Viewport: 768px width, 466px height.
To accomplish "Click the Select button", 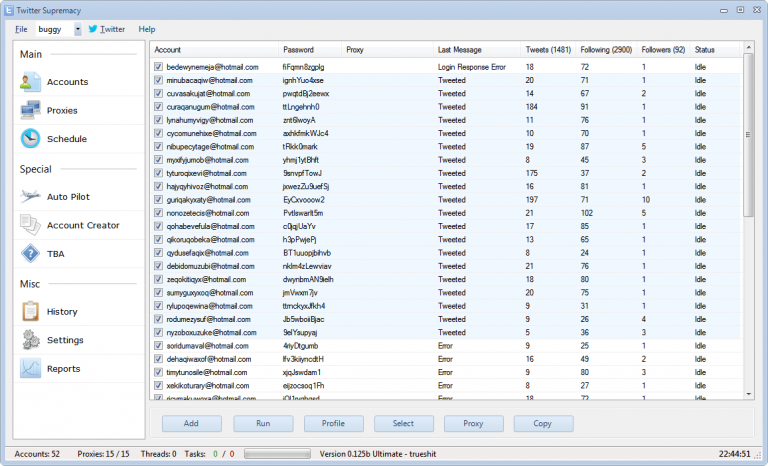I will pyautogui.click(x=404, y=423).
